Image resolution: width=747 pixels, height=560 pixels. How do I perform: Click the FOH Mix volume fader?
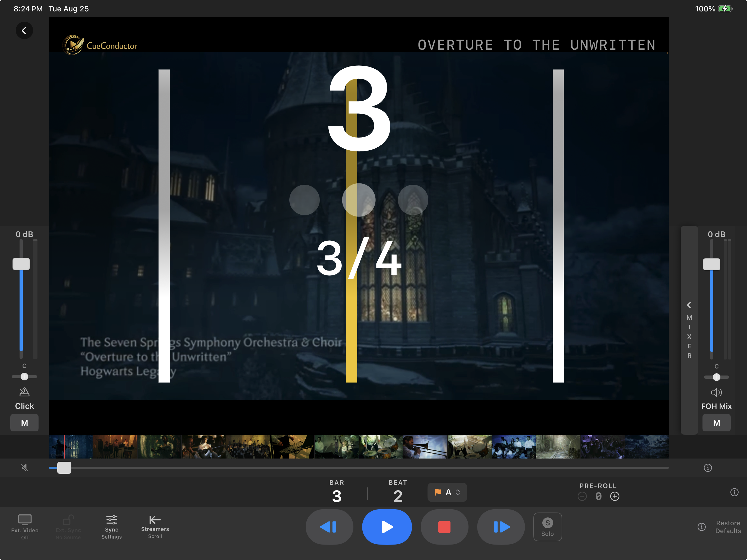(711, 264)
